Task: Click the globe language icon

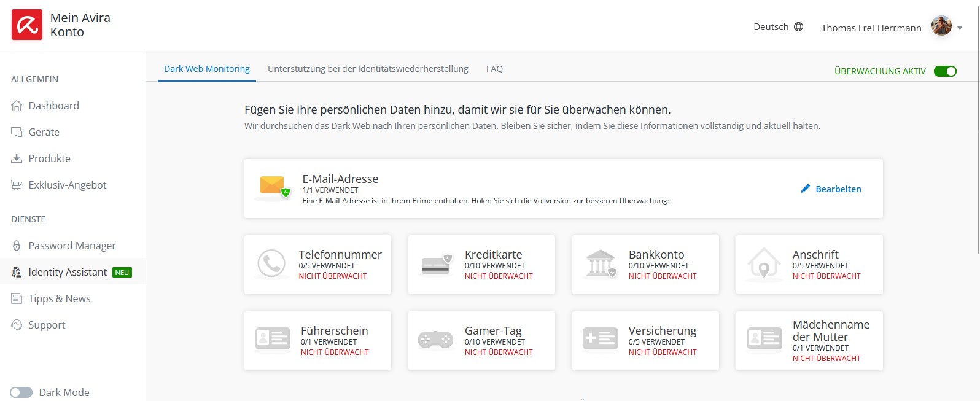Action: click(x=798, y=27)
